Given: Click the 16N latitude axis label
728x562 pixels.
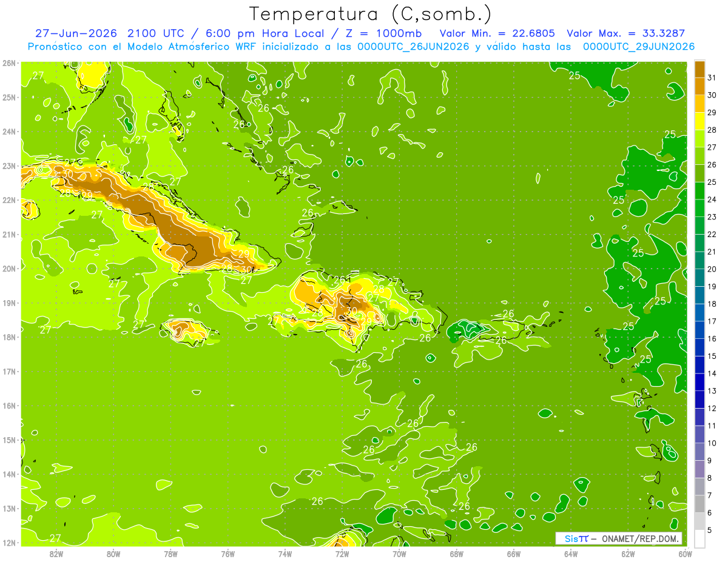Looking at the screenshot, I should [x=9, y=406].
